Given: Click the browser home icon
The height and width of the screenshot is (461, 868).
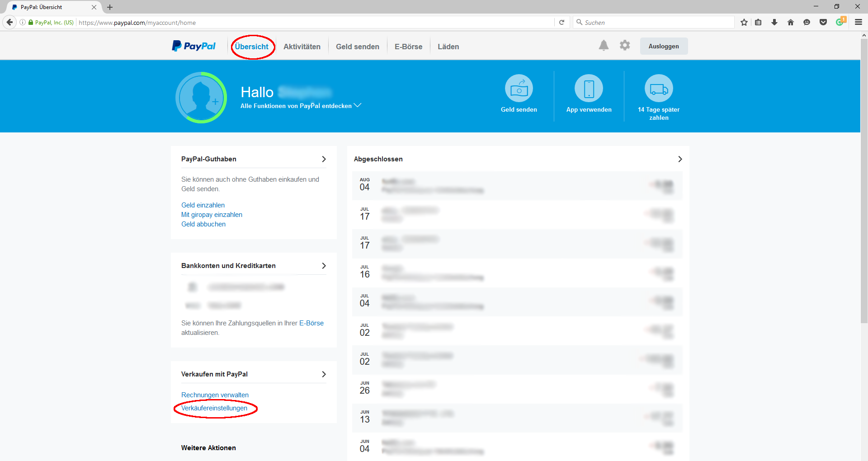Looking at the screenshot, I should pos(791,22).
